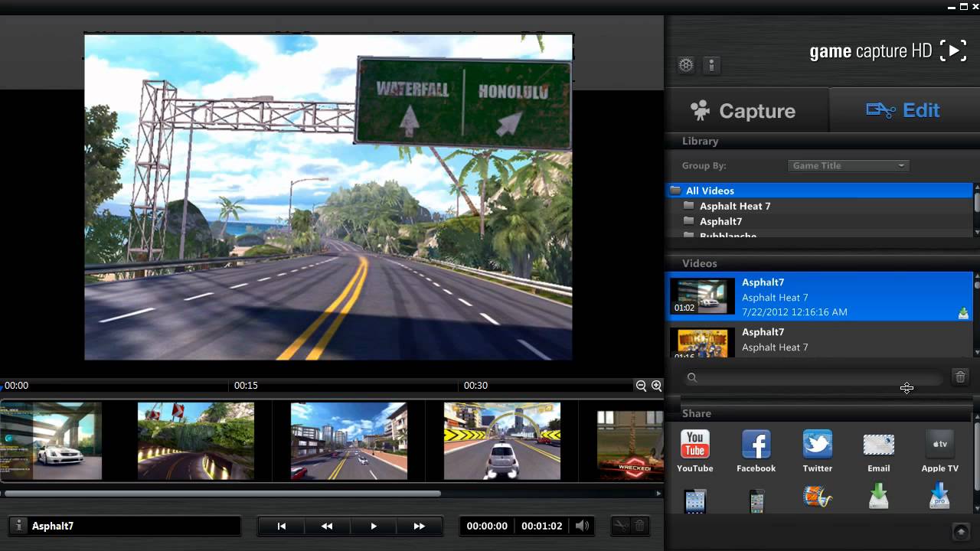Play the video
The height and width of the screenshot is (551, 980).
(x=374, y=526)
